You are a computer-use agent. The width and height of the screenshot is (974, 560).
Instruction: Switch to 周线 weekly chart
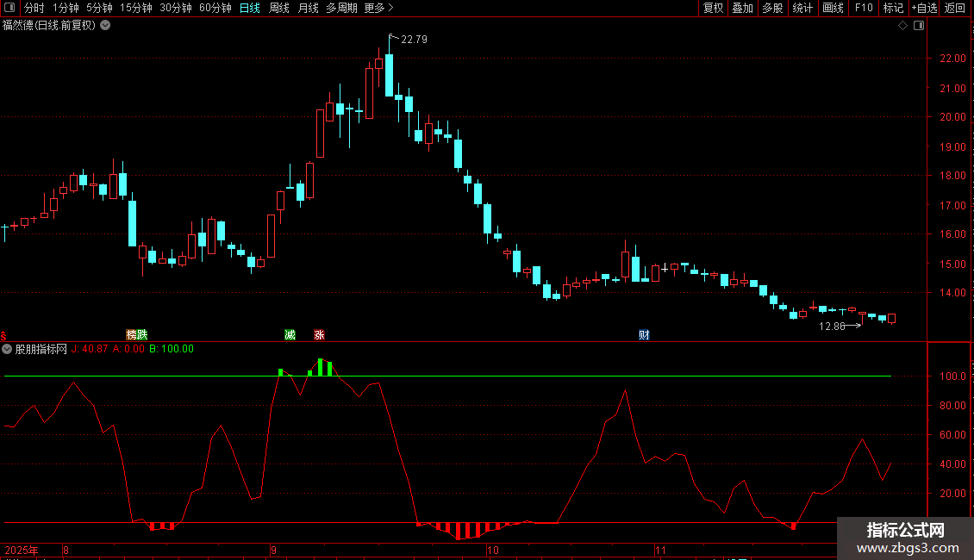point(279,8)
